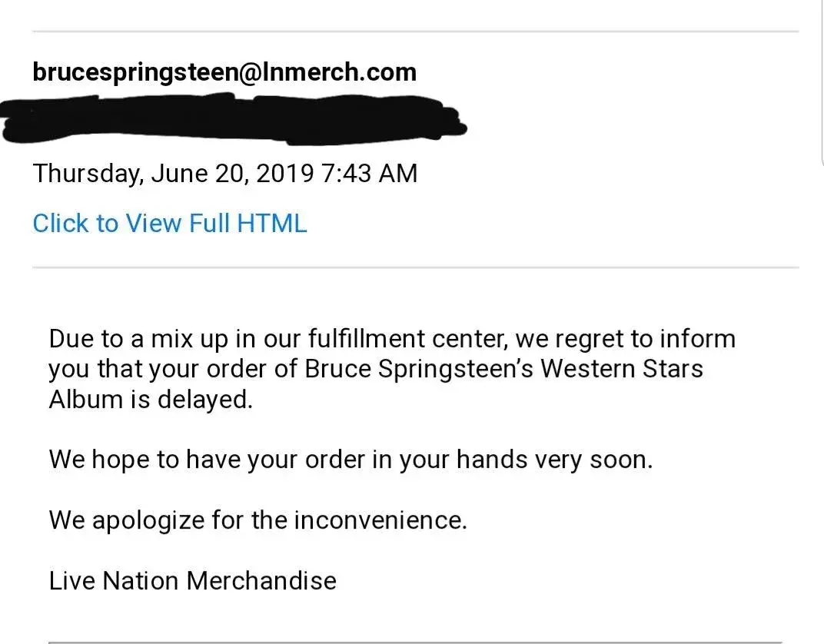The width and height of the screenshot is (824, 644).
Task: Click the "Album is delayed." line
Action: pos(151,400)
